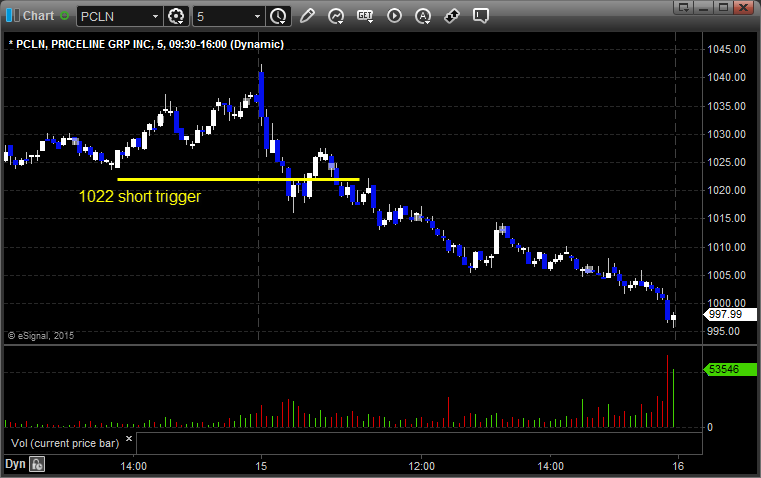Click the playback replay icon
761x478 pixels.
coord(394,16)
